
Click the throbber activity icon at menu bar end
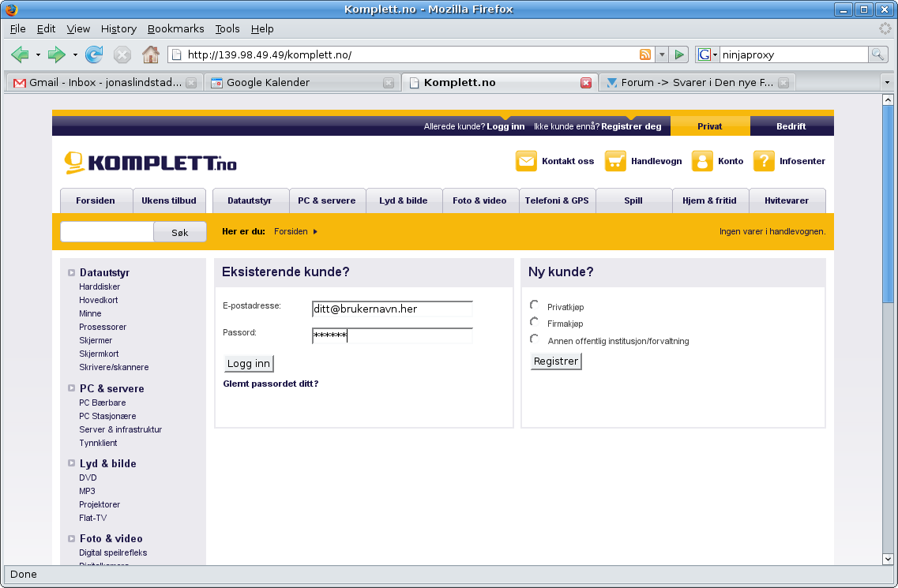(885, 28)
